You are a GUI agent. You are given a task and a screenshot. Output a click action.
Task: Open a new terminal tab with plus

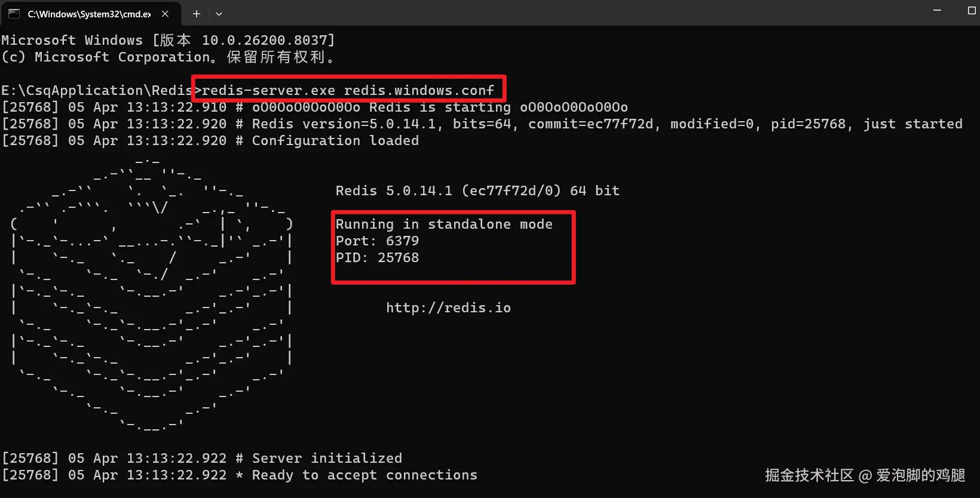pos(197,14)
